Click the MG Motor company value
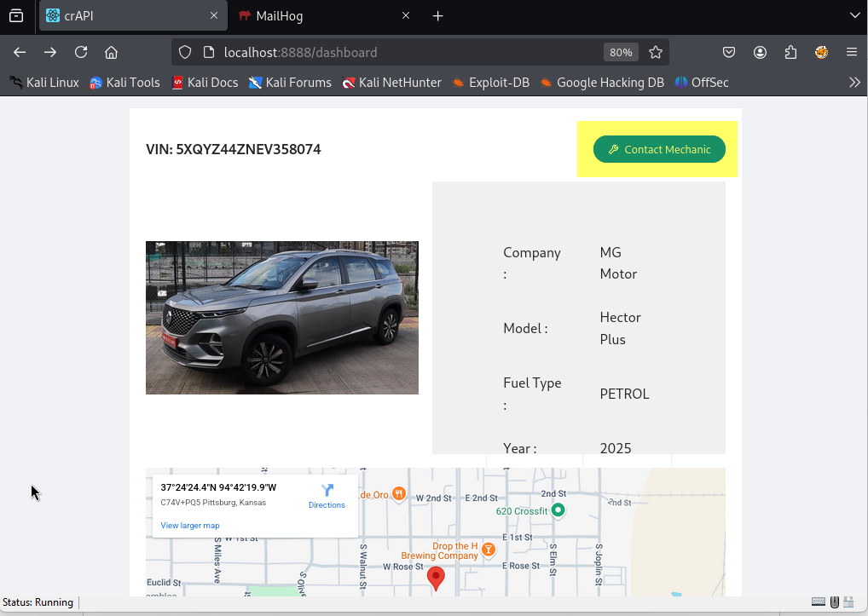This screenshot has width=868, height=616. (618, 262)
